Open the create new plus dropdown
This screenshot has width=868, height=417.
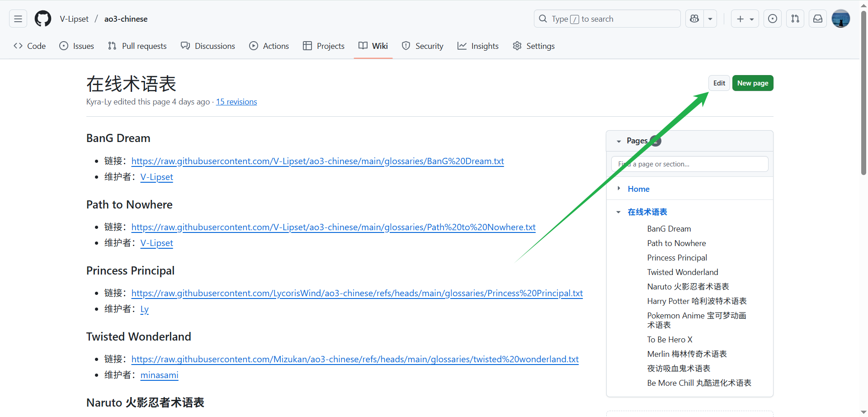coord(745,19)
